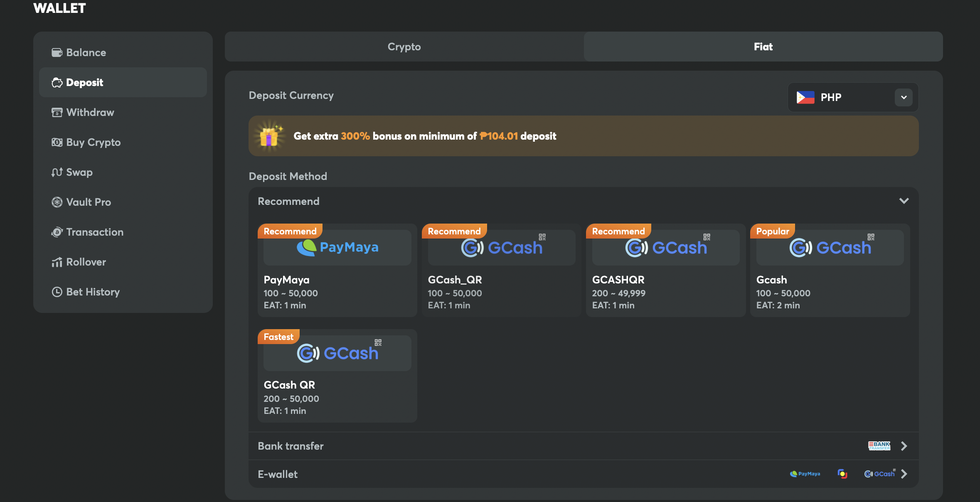Viewport: 980px width, 502px height.
Task: Click the Deposit Currency label
Action: 291,95
